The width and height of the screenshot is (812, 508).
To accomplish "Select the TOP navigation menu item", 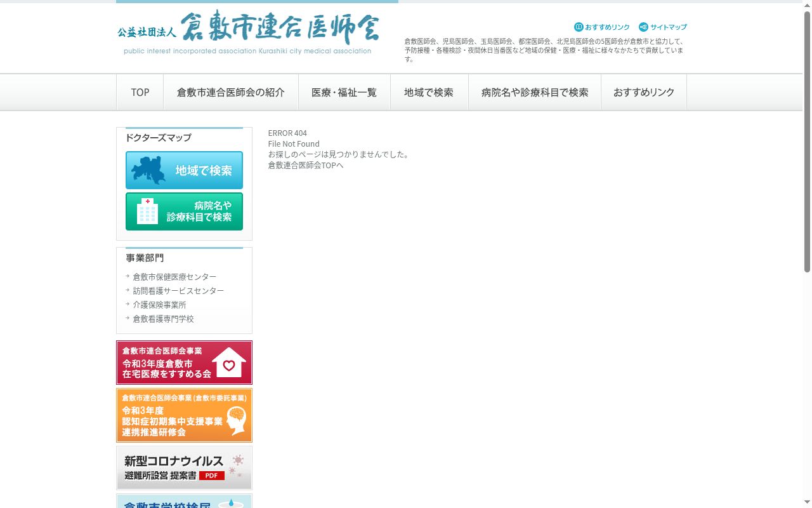I will coord(140,93).
